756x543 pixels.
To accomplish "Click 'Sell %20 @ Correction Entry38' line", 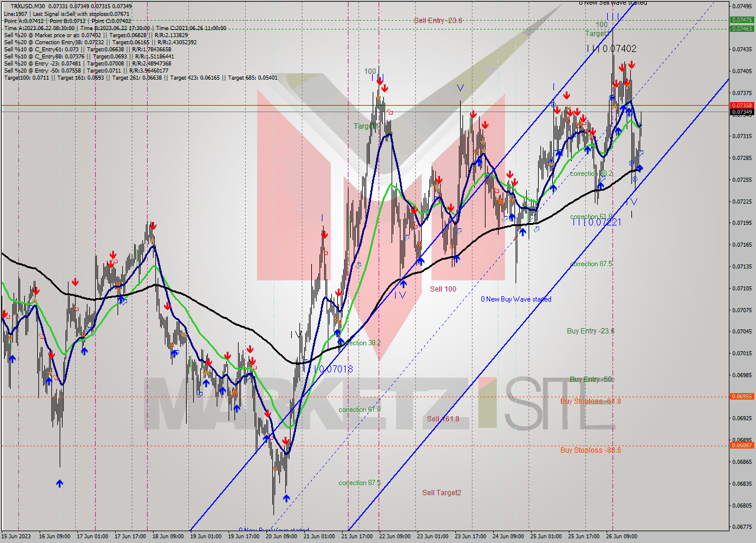I will [x=100, y=42].
